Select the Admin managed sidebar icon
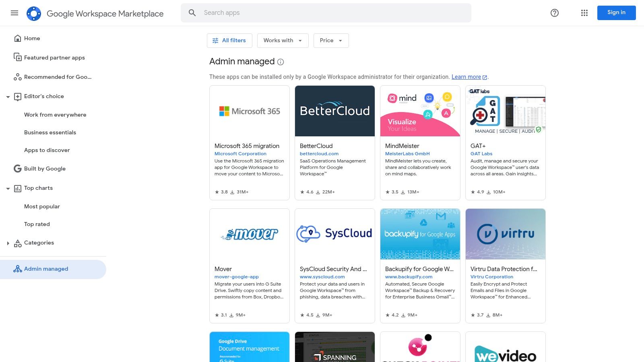This screenshot has height=362, width=644. tap(18, 269)
